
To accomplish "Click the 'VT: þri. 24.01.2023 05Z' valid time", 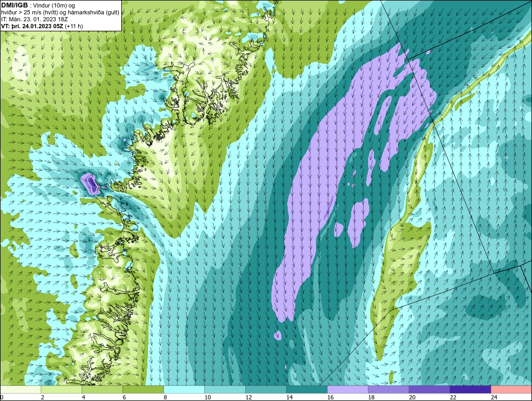I will pos(32,26).
